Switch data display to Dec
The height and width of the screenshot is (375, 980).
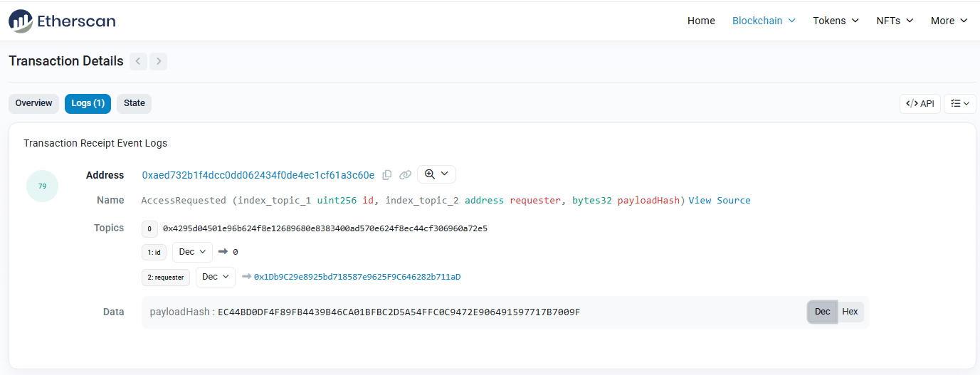[822, 312]
